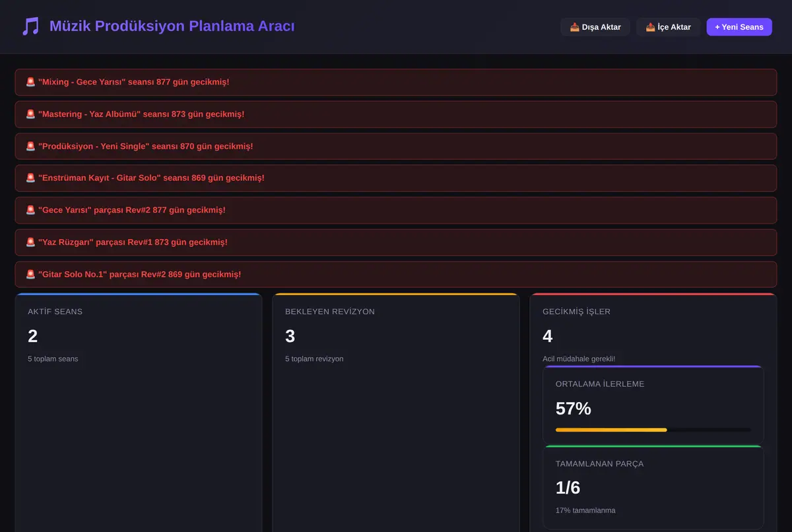792x532 pixels.
Task: Click the siren icon on Mixing alert
Action: point(30,82)
